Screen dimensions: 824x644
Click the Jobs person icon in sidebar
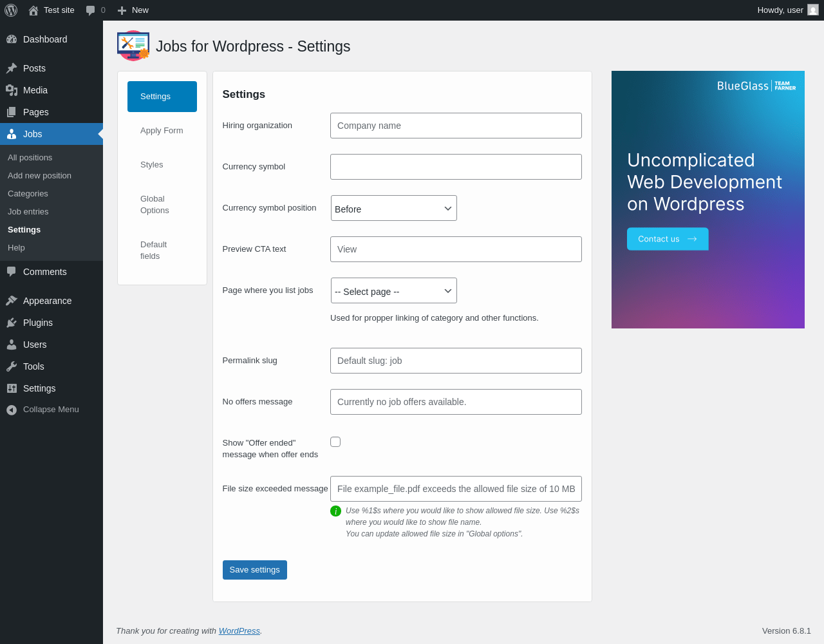[x=12, y=134]
